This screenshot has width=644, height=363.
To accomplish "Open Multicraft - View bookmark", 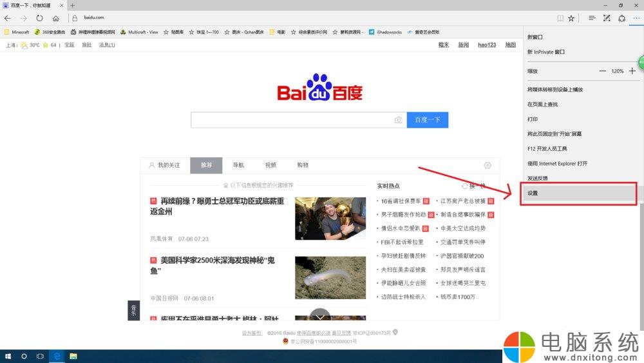I will [x=139, y=32].
